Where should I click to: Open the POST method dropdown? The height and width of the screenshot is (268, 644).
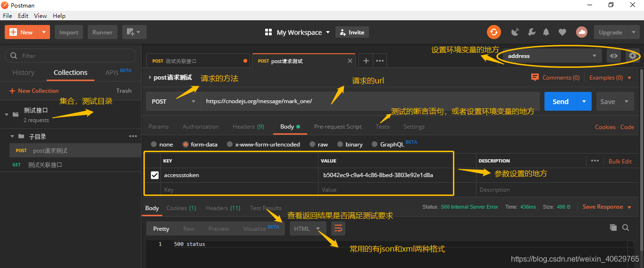tap(173, 101)
